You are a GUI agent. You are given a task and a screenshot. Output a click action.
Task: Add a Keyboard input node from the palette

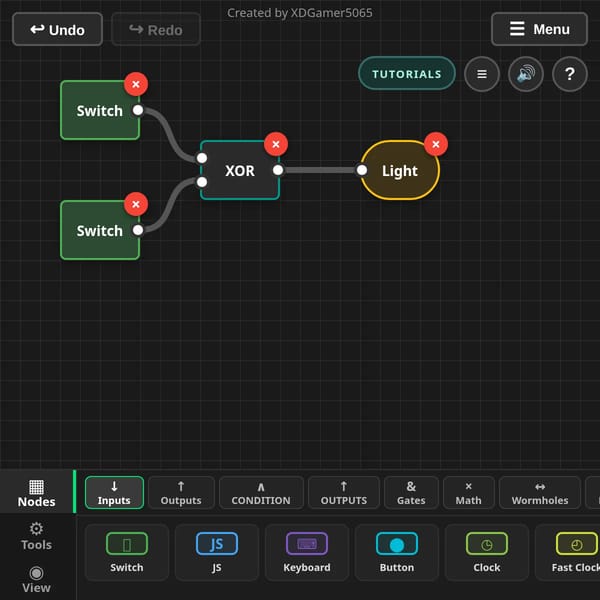[x=307, y=553]
